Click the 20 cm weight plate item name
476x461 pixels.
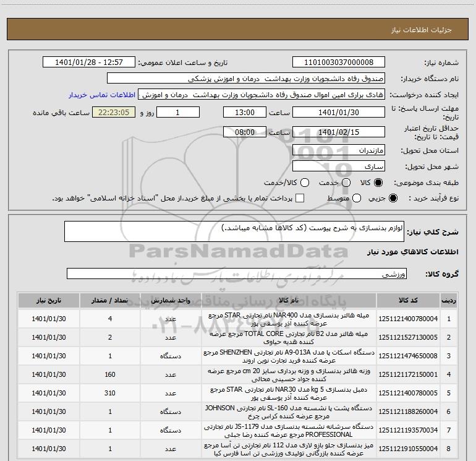tap(289, 375)
